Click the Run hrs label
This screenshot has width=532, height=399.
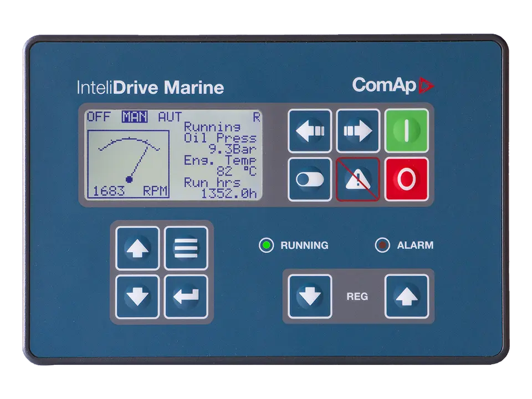[x=212, y=182]
